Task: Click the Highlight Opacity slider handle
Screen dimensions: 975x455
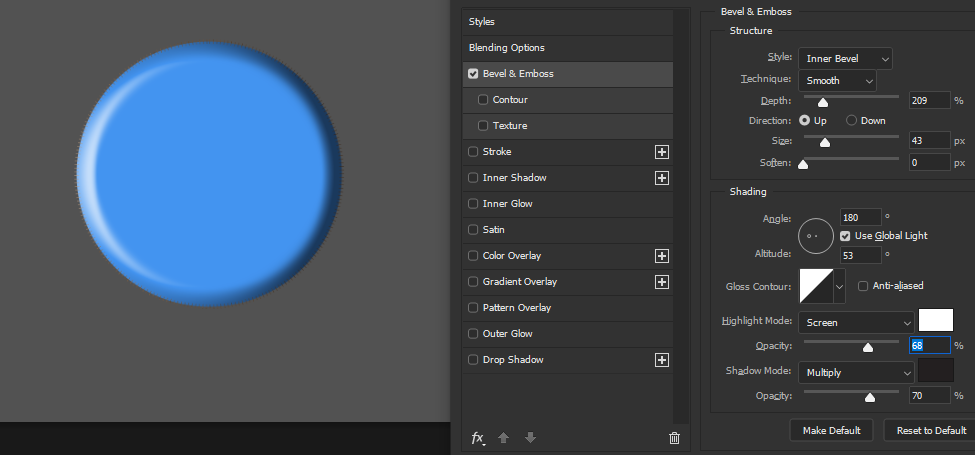Action: point(868,347)
